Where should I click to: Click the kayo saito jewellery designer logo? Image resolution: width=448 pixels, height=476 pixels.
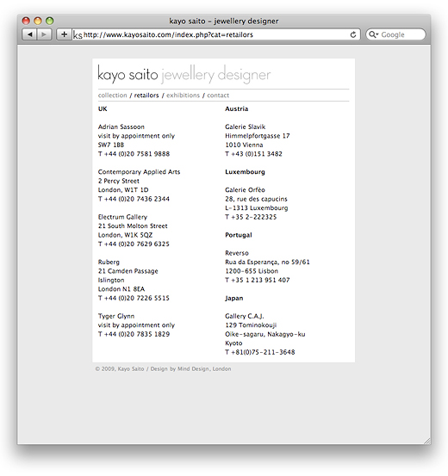click(x=184, y=74)
